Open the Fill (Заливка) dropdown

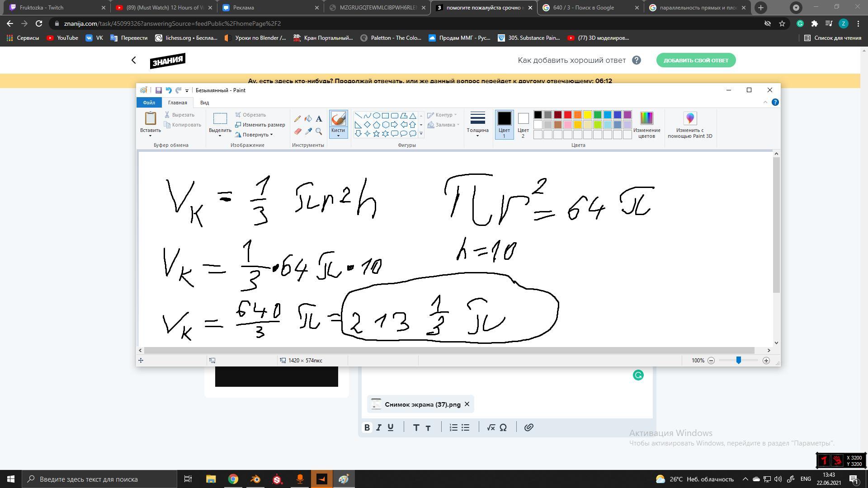pyautogui.click(x=443, y=125)
